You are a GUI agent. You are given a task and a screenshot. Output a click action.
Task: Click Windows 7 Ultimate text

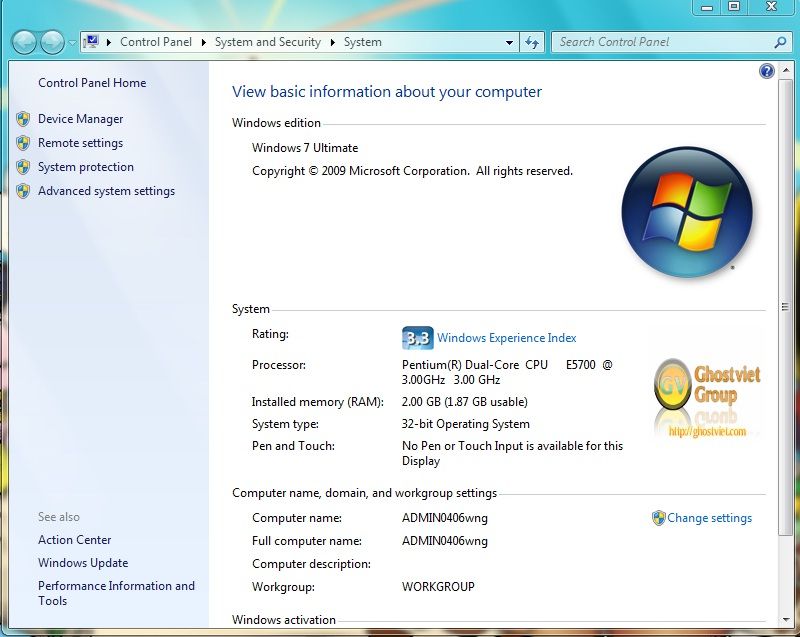pos(305,148)
